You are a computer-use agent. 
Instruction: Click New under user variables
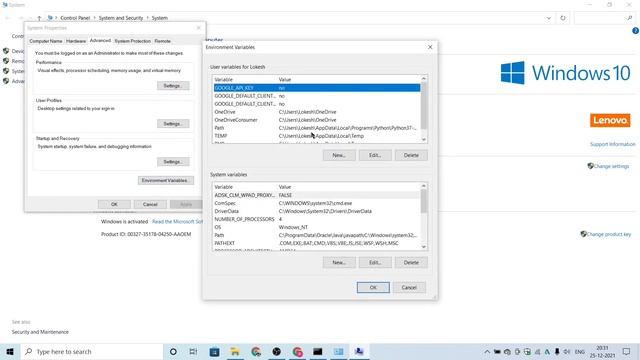(x=339, y=155)
